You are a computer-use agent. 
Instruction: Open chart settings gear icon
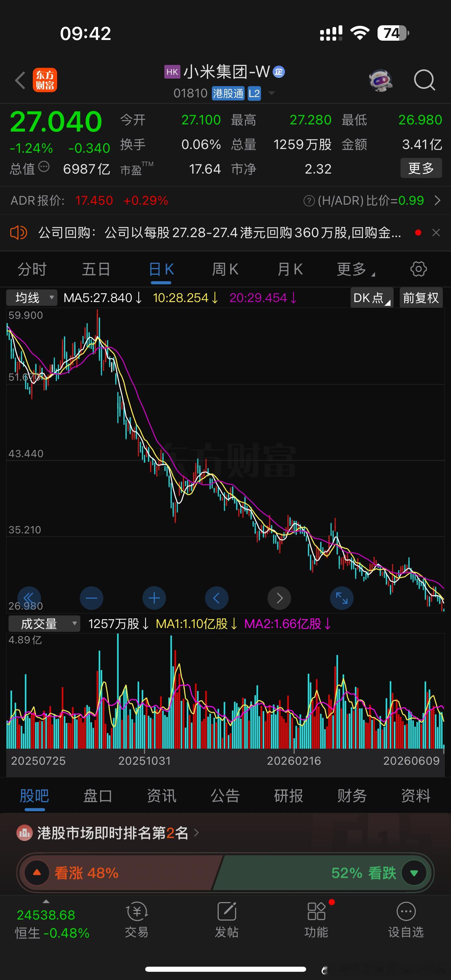419,269
